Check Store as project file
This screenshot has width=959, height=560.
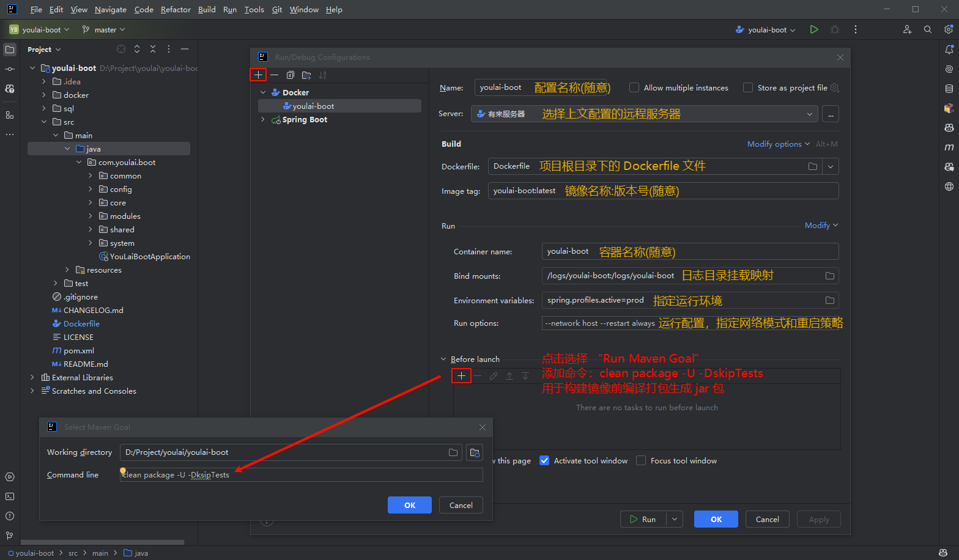748,87
